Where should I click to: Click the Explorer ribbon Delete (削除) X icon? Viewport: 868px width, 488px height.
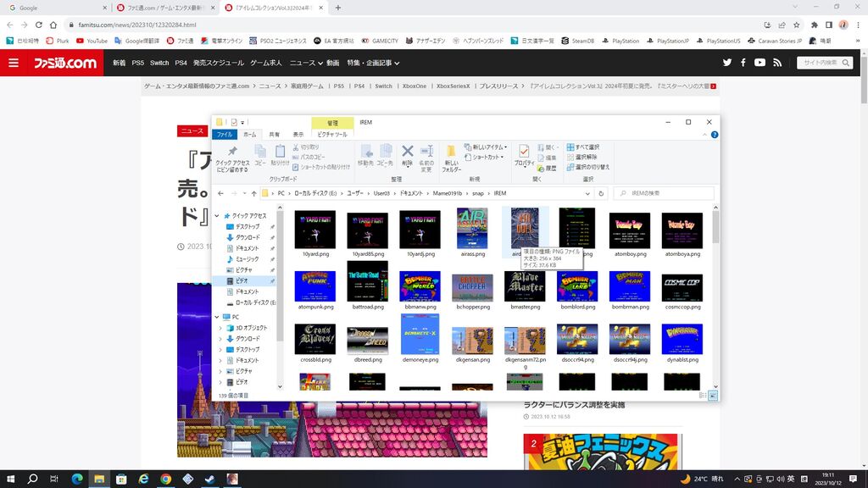click(408, 151)
